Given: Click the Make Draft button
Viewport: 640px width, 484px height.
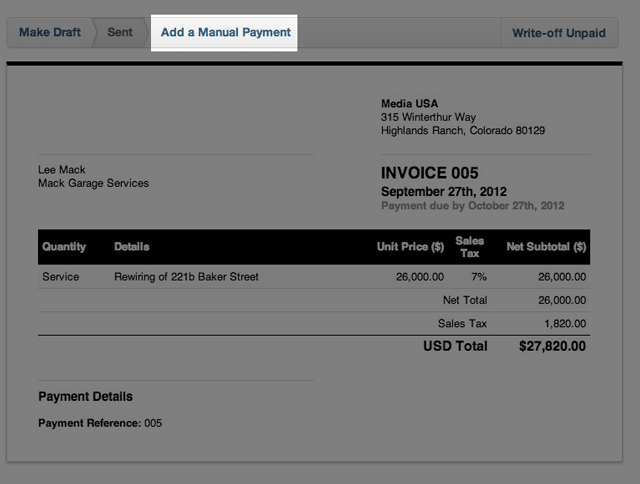Looking at the screenshot, I should (49, 33).
